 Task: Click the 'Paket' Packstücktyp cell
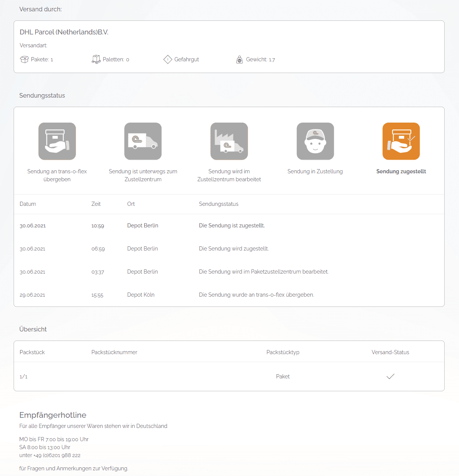pos(283,376)
